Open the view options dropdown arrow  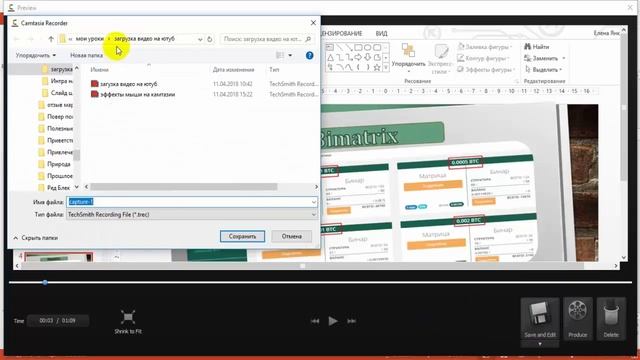(x=290, y=55)
